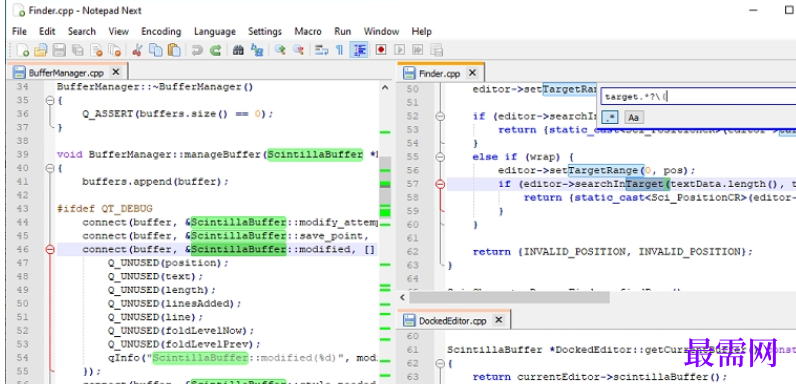796x384 pixels.
Task: Collapse the fold at line 55 in Finder.cpp
Action: click(440, 157)
